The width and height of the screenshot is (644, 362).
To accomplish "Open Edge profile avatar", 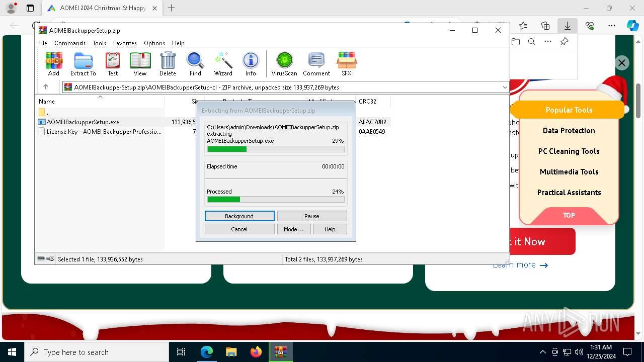I will (x=11, y=8).
